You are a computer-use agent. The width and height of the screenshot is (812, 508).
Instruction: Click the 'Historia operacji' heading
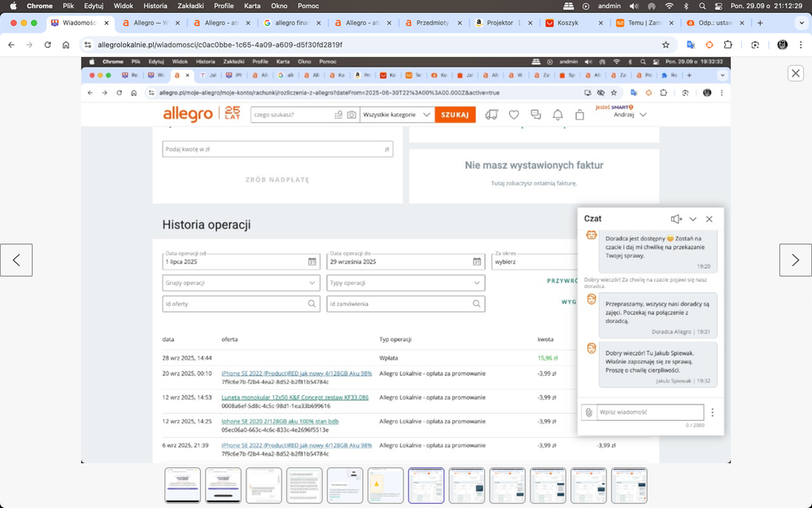tap(207, 225)
